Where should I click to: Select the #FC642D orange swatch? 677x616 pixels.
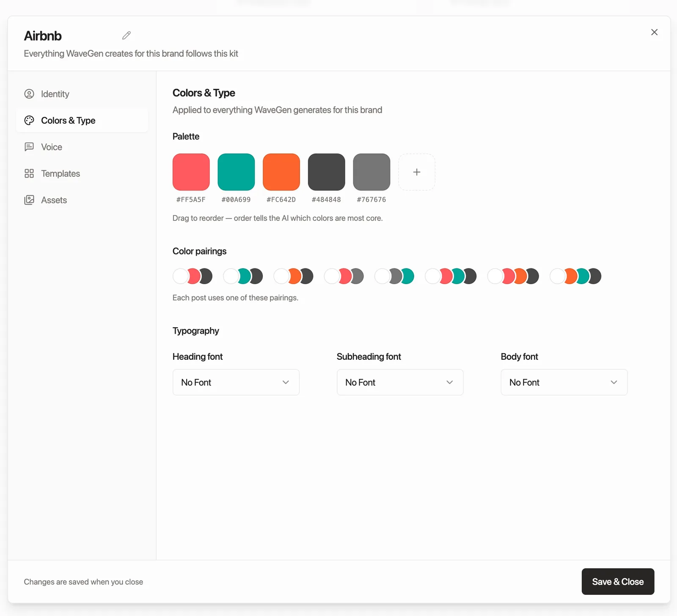pyautogui.click(x=281, y=172)
